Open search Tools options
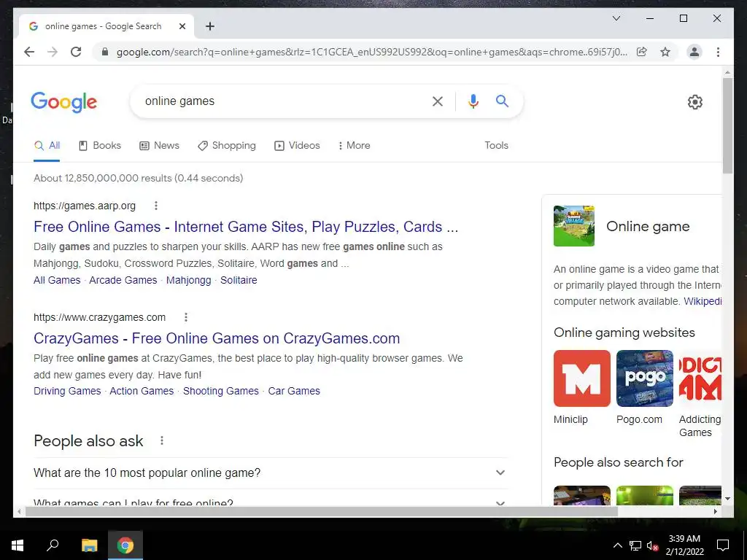This screenshot has width=747, height=560. pyautogui.click(x=496, y=146)
